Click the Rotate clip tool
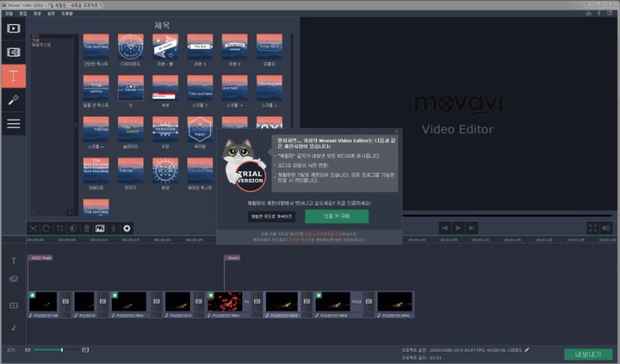The width and height of the screenshot is (620, 364). tap(46, 228)
